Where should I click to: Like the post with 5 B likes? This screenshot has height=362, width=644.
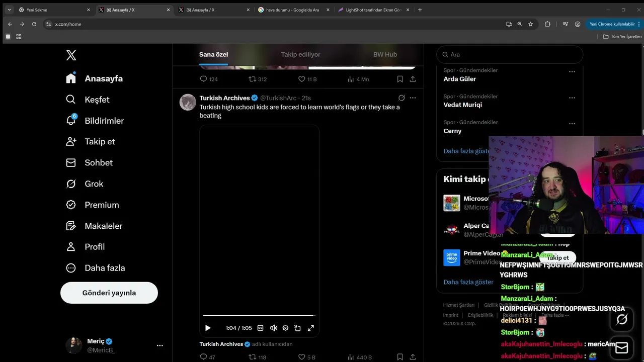pyautogui.click(x=307, y=357)
